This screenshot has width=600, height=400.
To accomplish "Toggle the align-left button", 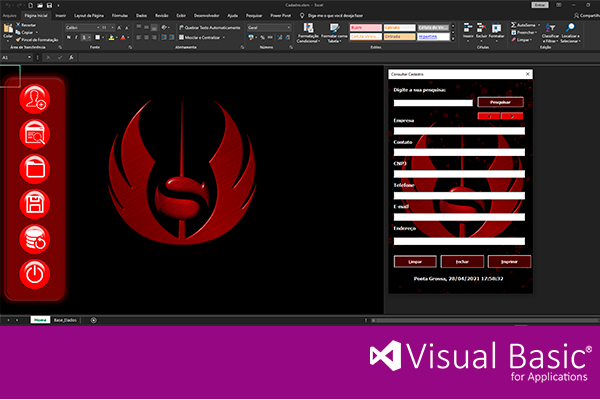I will click(x=139, y=38).
